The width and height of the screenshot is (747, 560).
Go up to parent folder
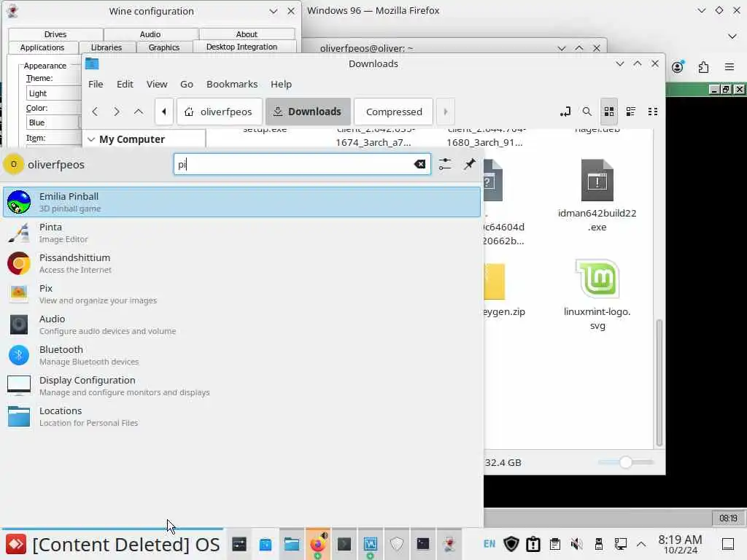click(x=139, y=112)
